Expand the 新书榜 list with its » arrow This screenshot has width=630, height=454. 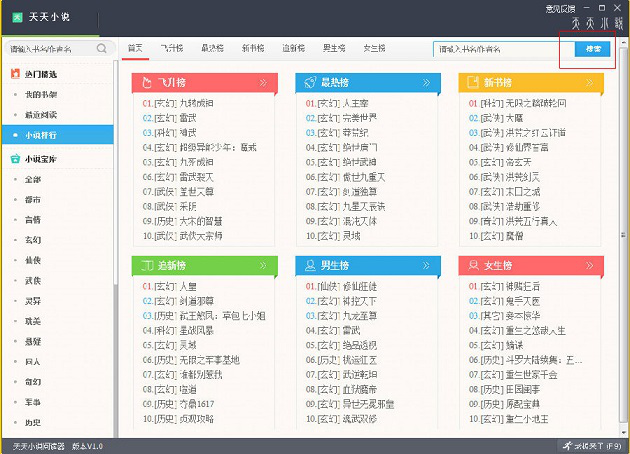[589, 83]
